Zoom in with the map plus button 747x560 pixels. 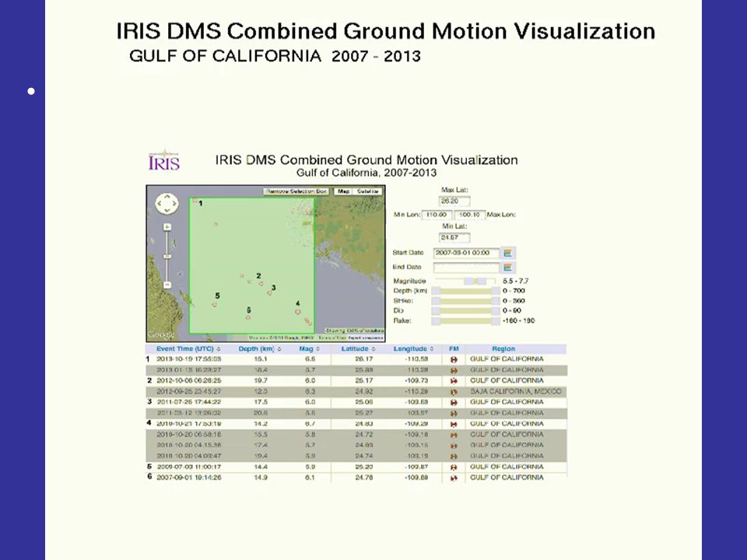tap(167, 227)
